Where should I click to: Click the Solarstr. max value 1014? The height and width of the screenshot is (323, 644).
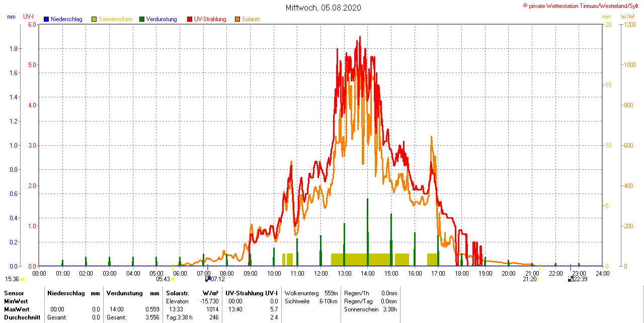(212, 309)
